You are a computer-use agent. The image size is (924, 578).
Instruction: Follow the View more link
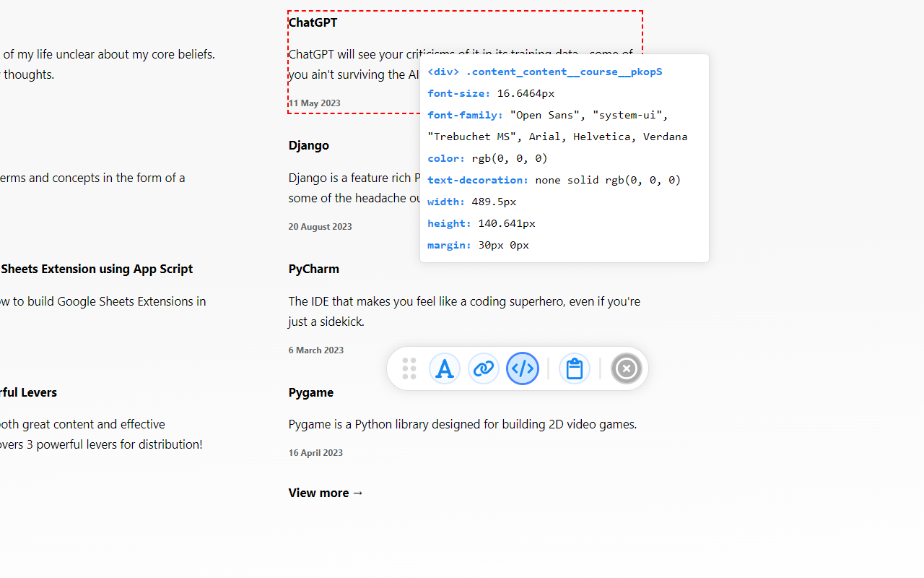click(x=326, y=493)
